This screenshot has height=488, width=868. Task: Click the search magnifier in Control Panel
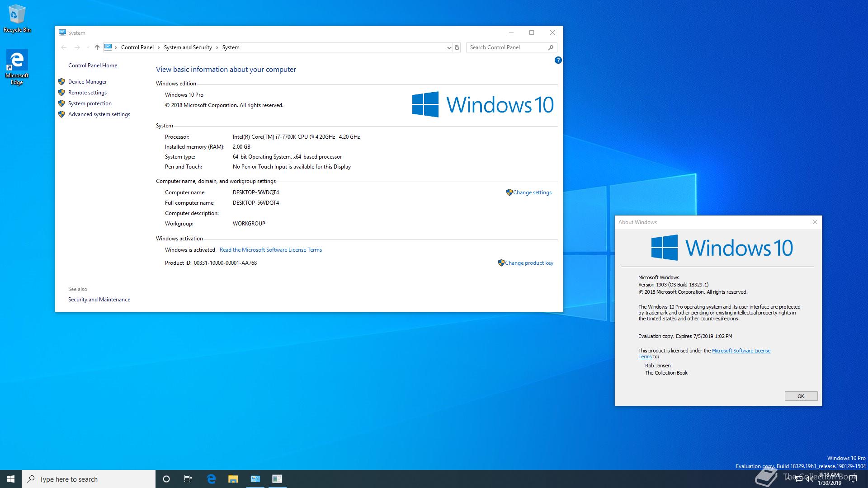(551, 47)
